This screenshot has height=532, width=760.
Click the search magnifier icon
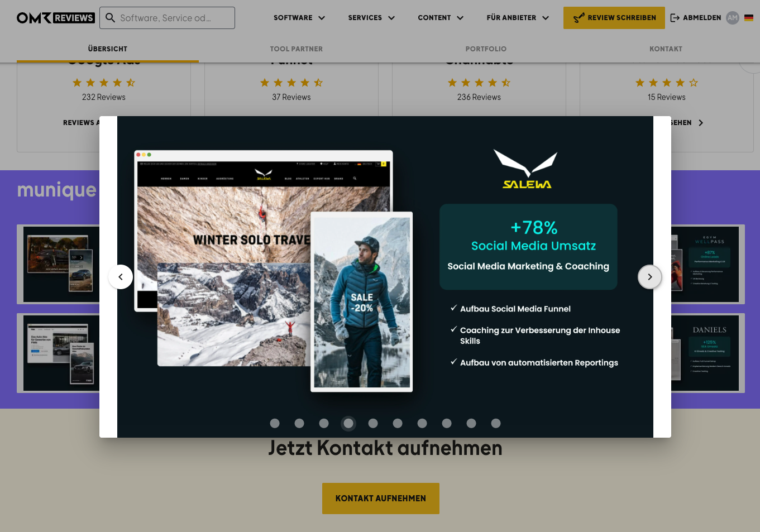point(111,18)
